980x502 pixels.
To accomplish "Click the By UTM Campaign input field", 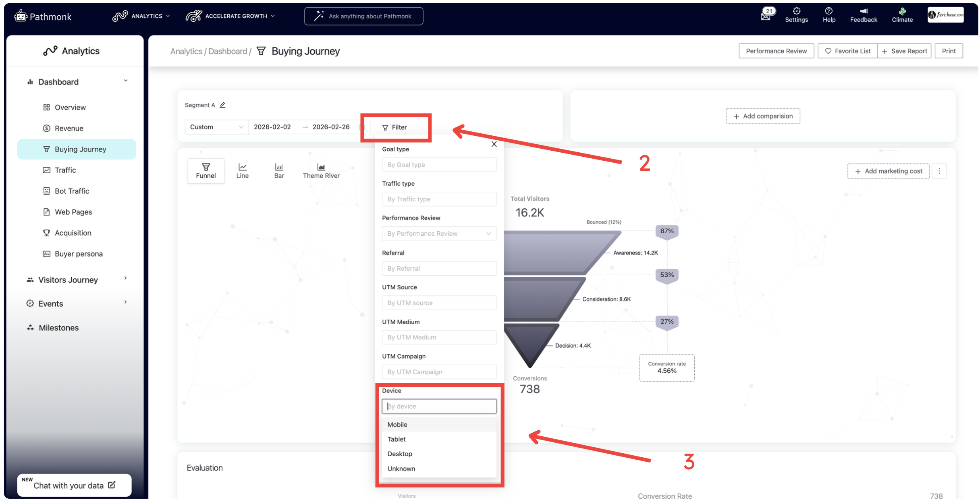I will point(439,371).
